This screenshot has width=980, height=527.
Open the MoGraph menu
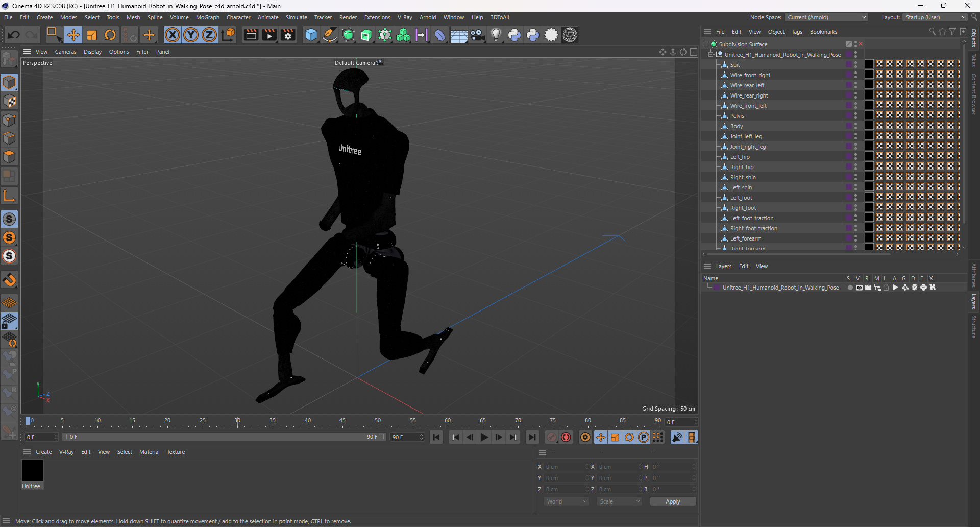point(207,17)
